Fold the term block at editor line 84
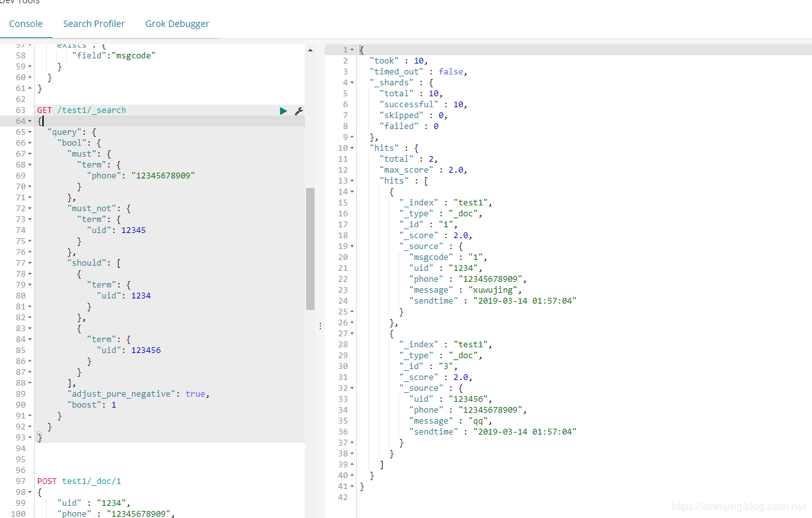The width and height of the screenshot is (812, 518). point(30,340)
